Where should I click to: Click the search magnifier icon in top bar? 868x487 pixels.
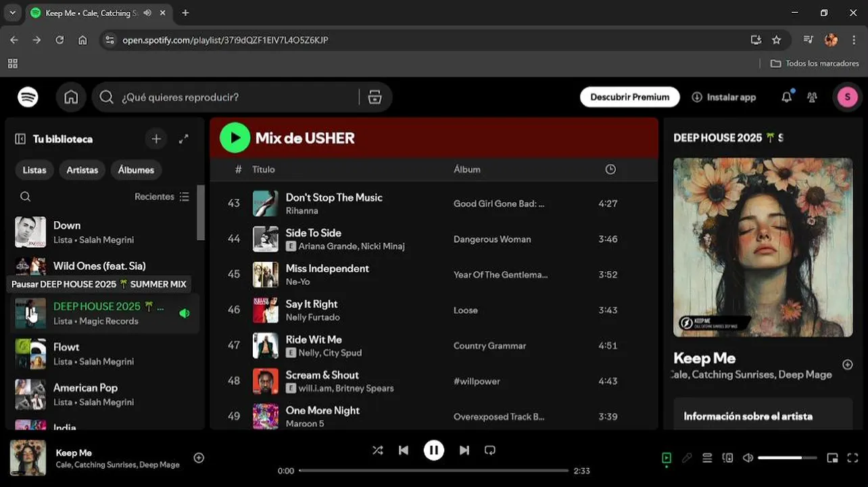[x=106, y=97]
